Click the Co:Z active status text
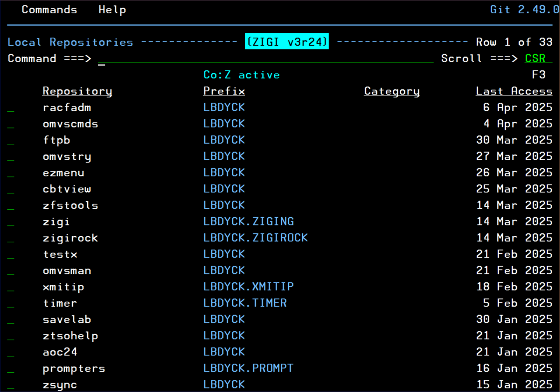This screenshot has height=392, width=560. coord(241,74)
